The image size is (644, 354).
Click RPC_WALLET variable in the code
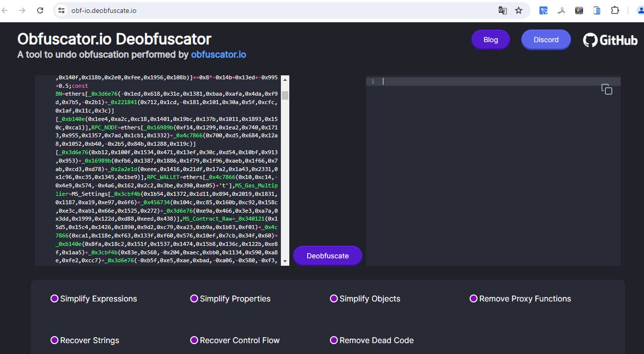coord(164,176)
